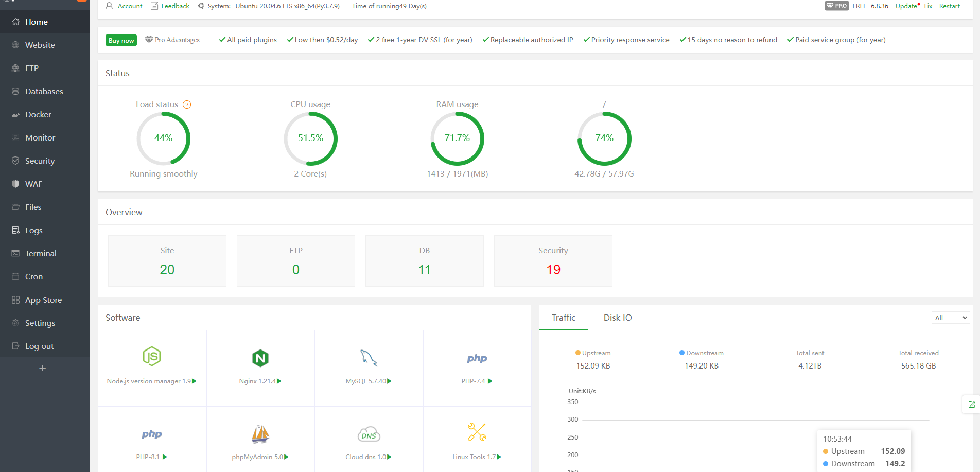980x472 pixels.
Task: Click the Node.js version manager icon
Action: (152, 356)
